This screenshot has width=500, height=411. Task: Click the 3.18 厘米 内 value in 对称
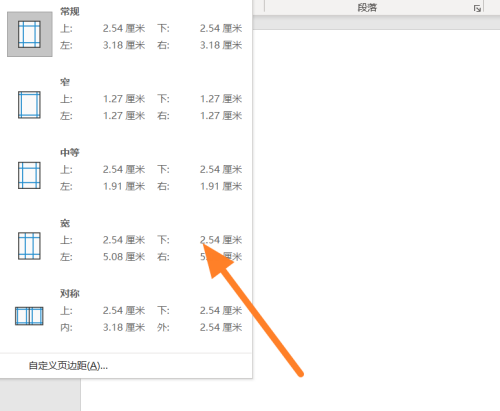pyautogui.click(x=124, y=327)
